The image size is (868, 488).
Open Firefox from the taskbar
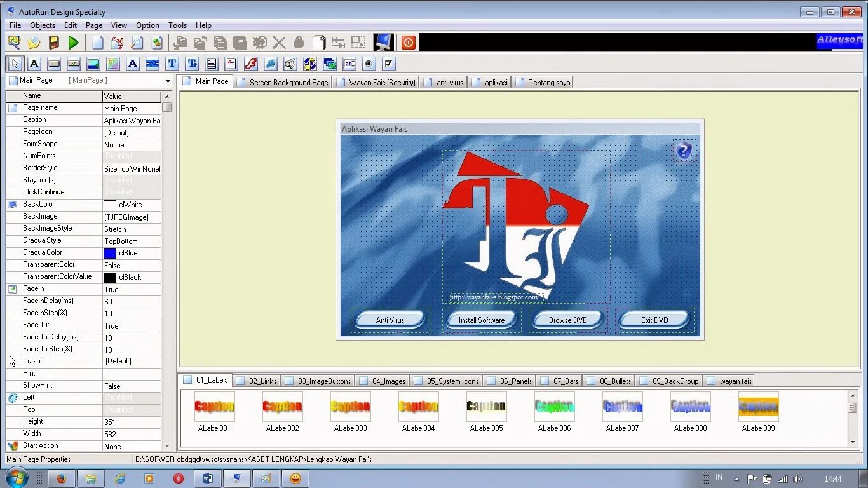[x=62, y=478]
